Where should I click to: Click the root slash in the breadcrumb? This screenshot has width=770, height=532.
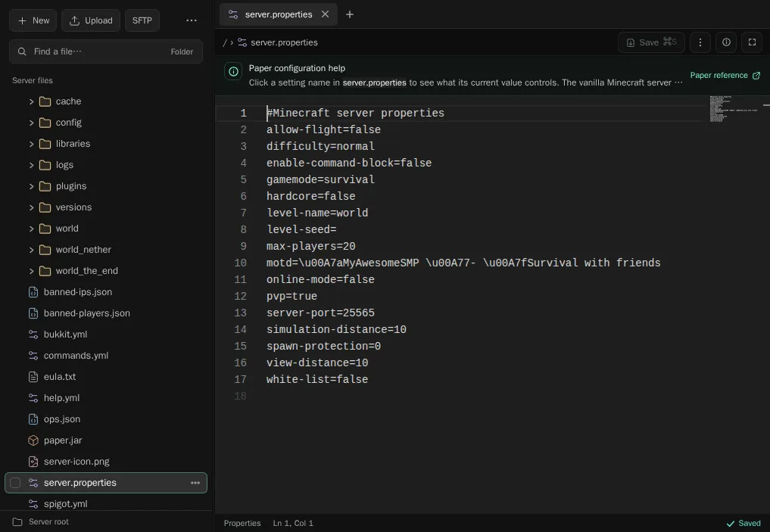tap(225, 42)
